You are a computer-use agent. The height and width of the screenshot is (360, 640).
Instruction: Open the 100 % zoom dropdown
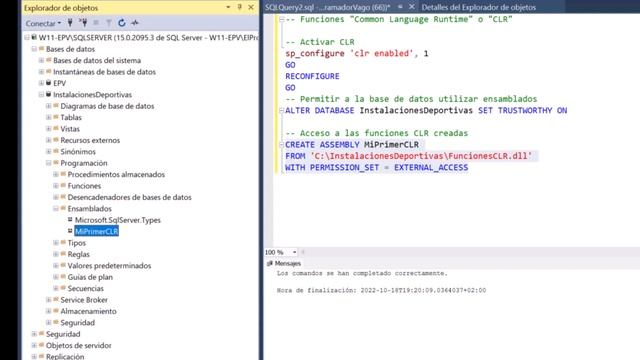[294, 252]
